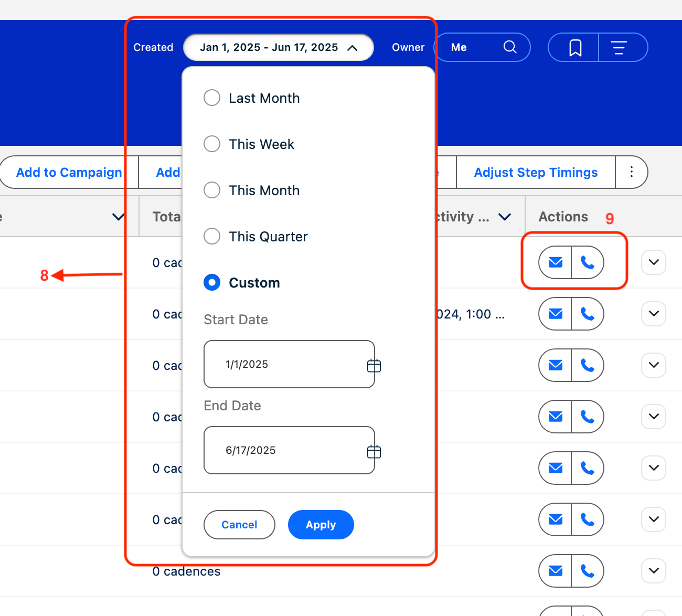Click the search icon in the Owner field
Viewport: 682px width, 616px height.
click(510, 47)
